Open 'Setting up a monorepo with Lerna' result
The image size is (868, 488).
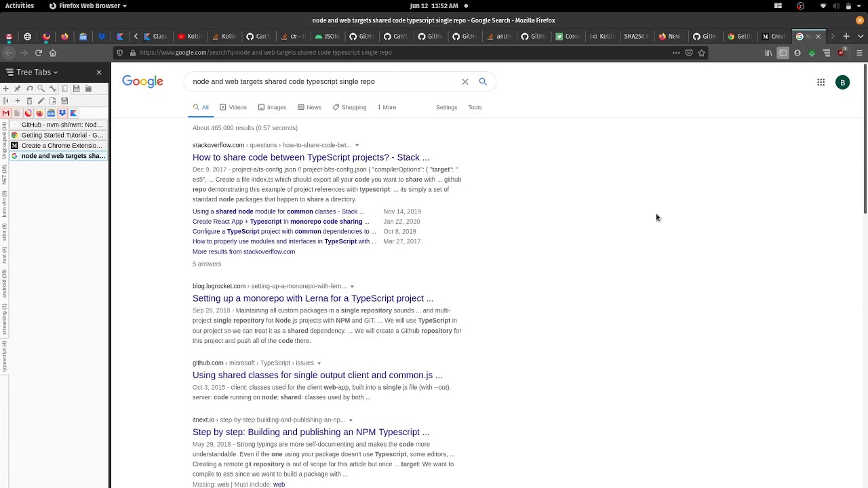313,298
